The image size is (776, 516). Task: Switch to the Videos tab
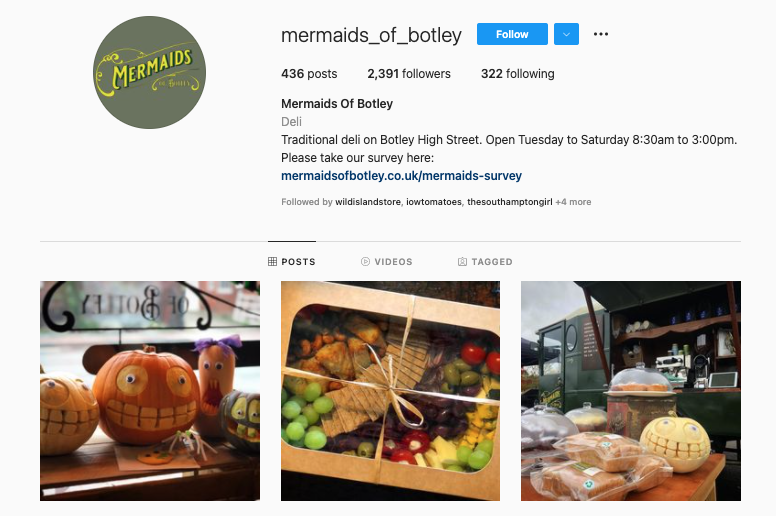pos(387,262)
